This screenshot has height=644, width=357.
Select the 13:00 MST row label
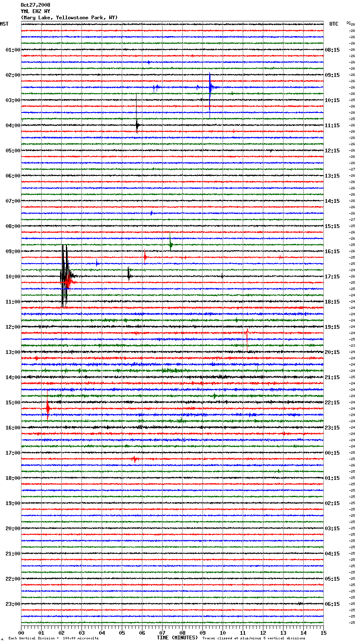tap(13, 352)
